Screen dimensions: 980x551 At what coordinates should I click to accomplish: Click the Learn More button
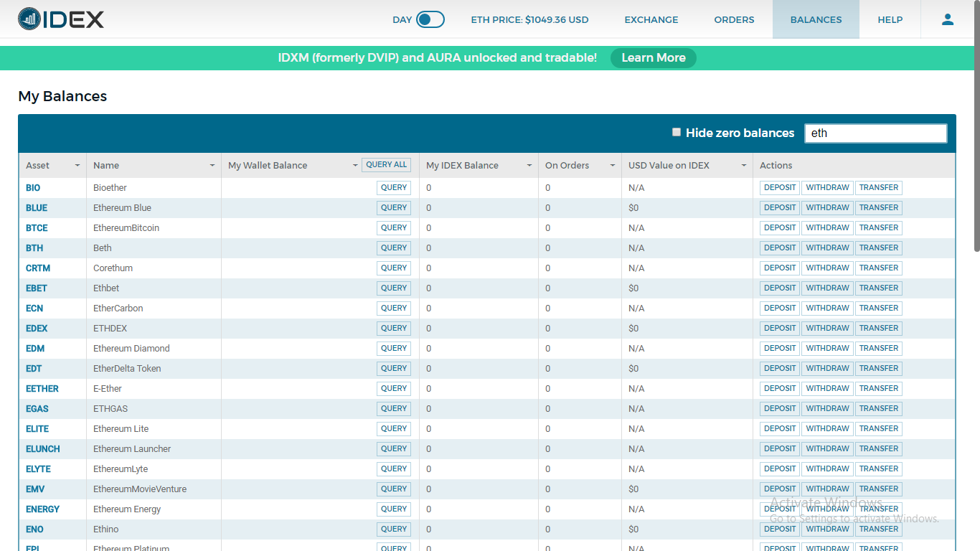pos(654,58)
